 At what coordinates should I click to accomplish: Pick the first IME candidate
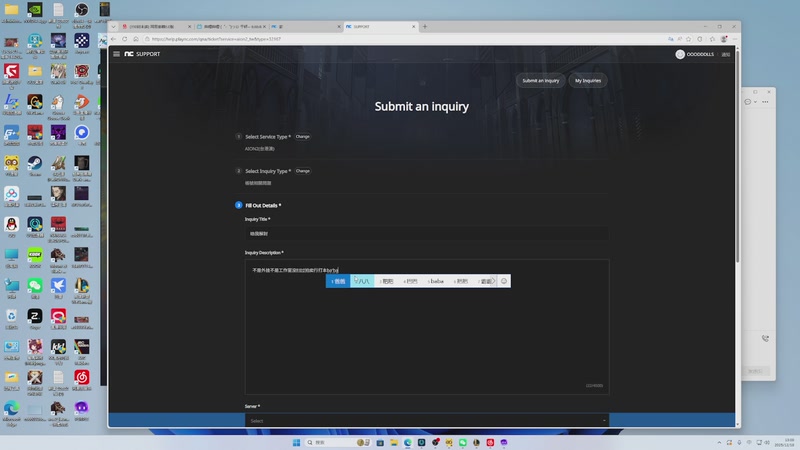click(x=338, y=281)
